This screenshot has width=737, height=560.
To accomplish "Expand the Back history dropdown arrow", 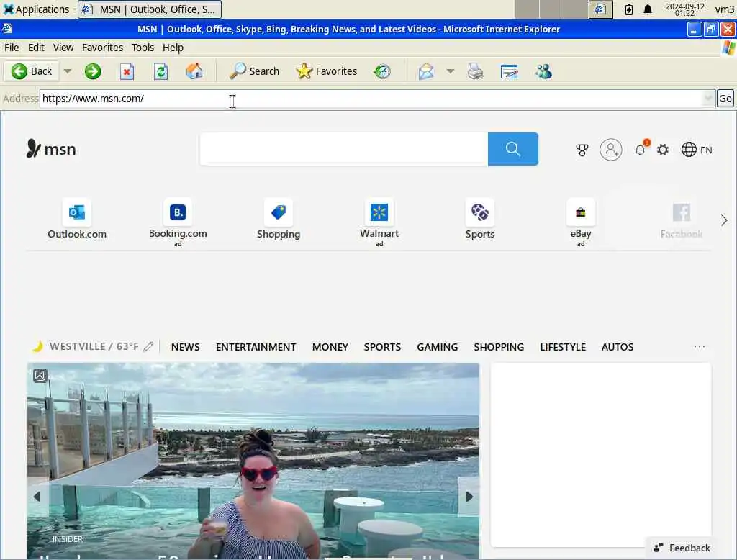I will click(x=68, y=71).
